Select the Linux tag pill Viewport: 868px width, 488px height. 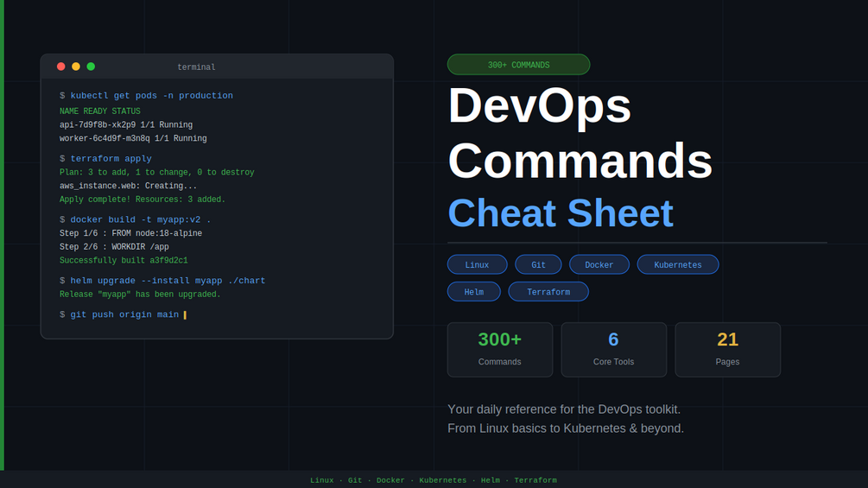[477, 264]
